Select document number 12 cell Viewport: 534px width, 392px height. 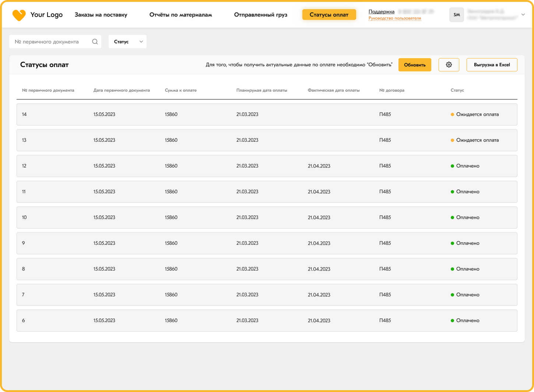(24, 166)
